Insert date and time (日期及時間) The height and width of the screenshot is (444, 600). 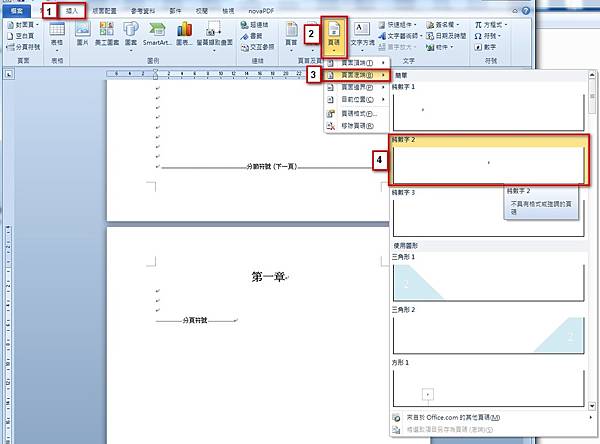coord(446,36)
